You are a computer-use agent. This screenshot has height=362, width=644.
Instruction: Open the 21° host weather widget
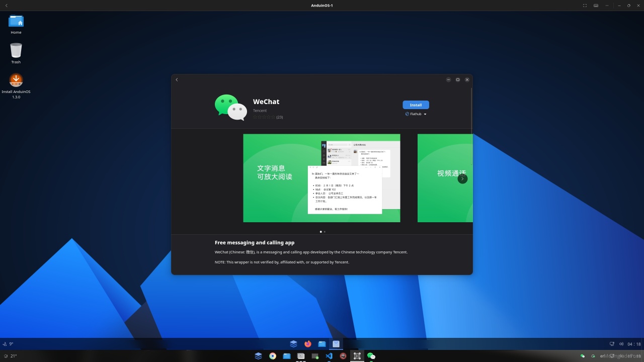pos(10,356)
